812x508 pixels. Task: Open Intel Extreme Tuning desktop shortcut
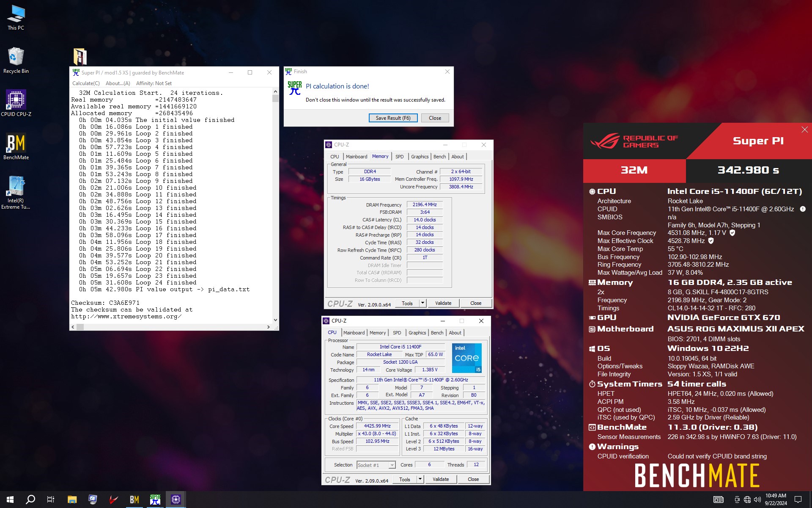pos(16,193)
